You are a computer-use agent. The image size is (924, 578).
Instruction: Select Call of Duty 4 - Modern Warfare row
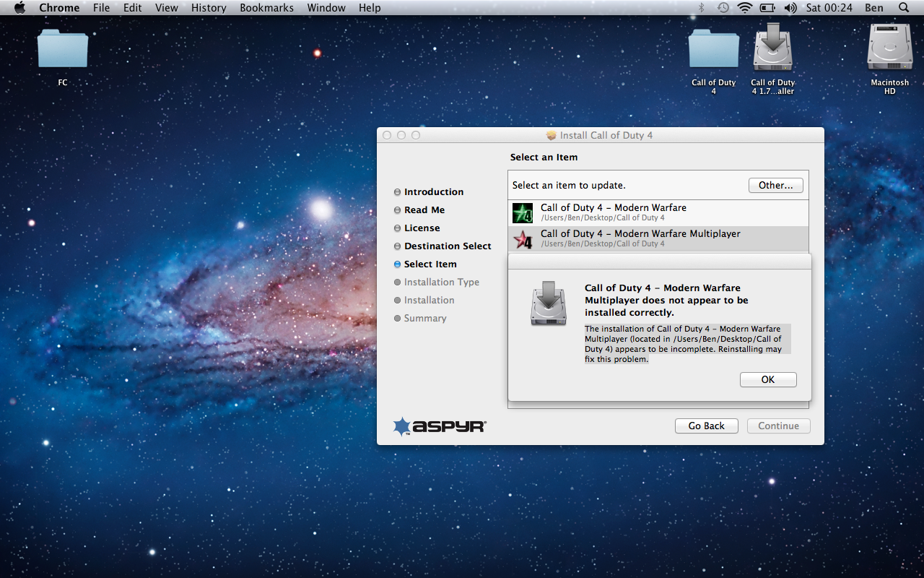tap(658, 212)
